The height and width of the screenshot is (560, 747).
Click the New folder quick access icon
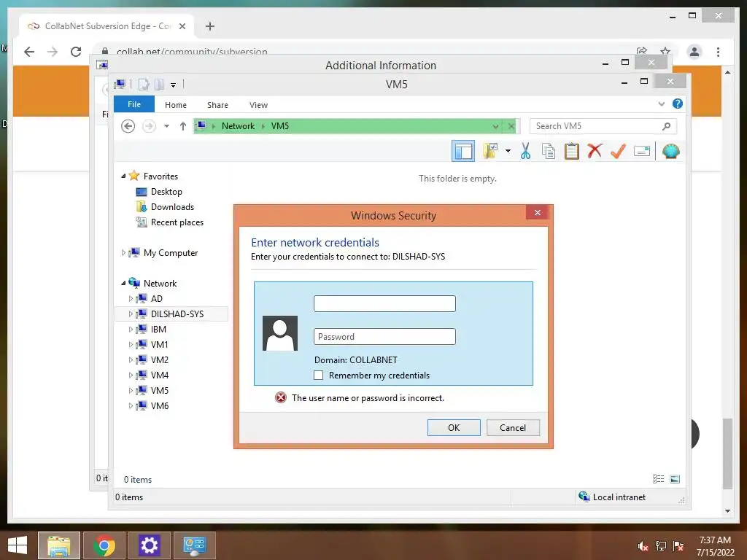click(160, 85)
